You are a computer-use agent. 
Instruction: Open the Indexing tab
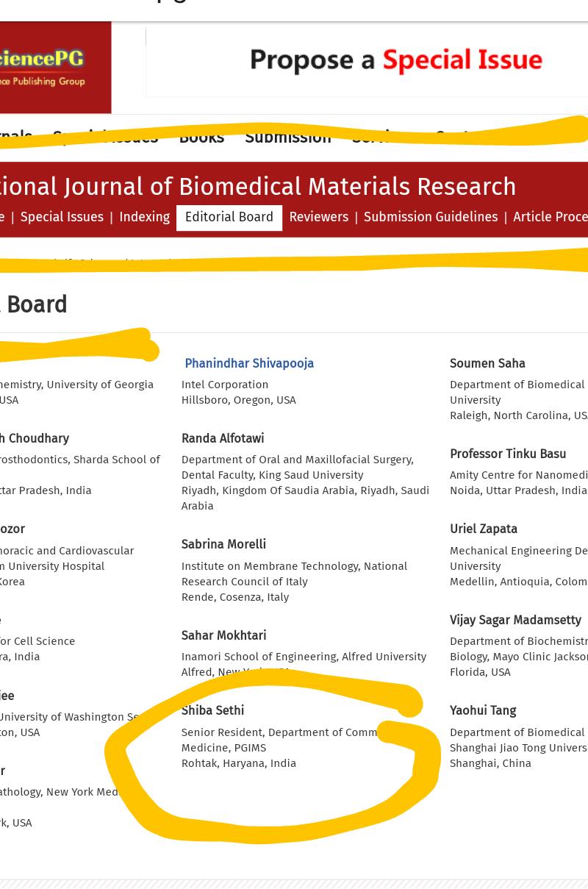coord(144,218)
